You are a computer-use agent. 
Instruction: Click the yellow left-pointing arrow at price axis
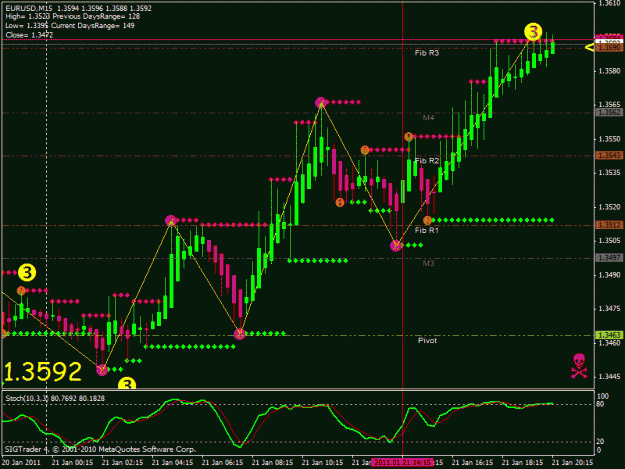[590, 48]
